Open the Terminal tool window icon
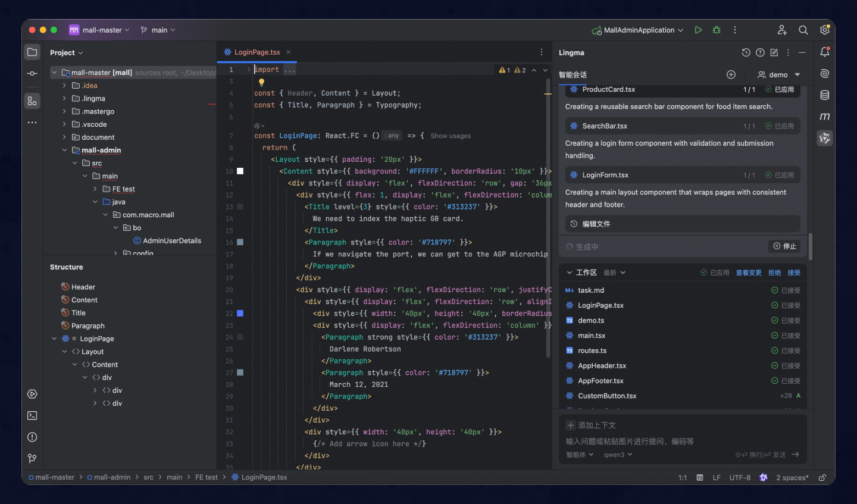 pos(32,415)
